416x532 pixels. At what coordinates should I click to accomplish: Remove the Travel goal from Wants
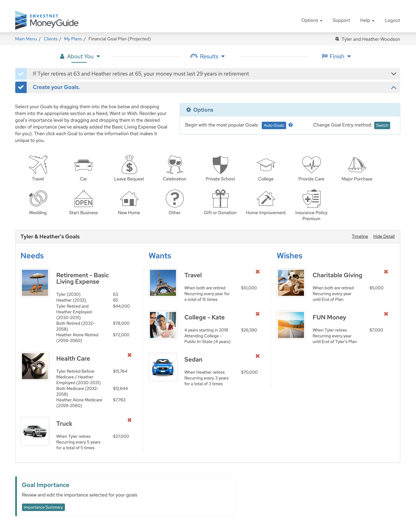tap(257, 272)
